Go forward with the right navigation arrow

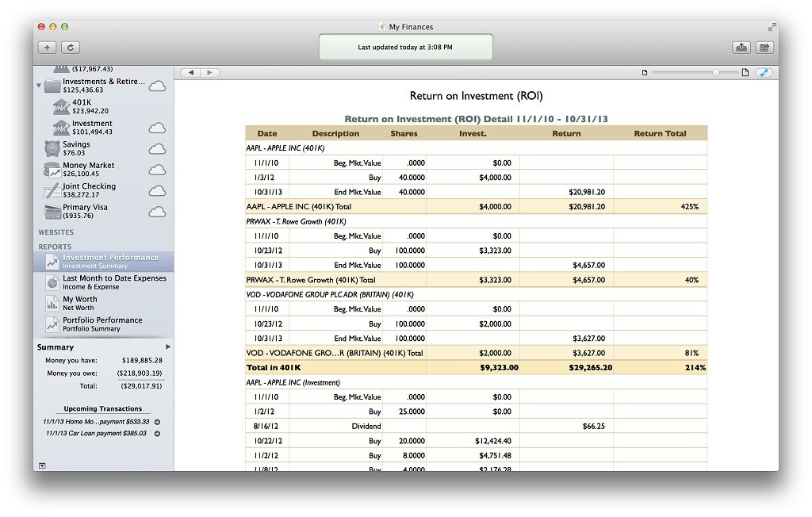209,73
